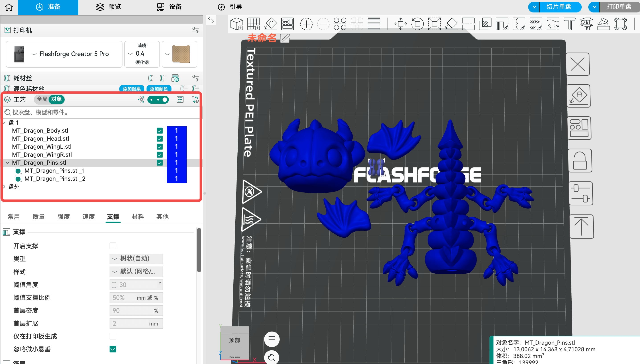Uncheck the MT_Dragon_Pins.stl checkbox

(x=160, y=162)
